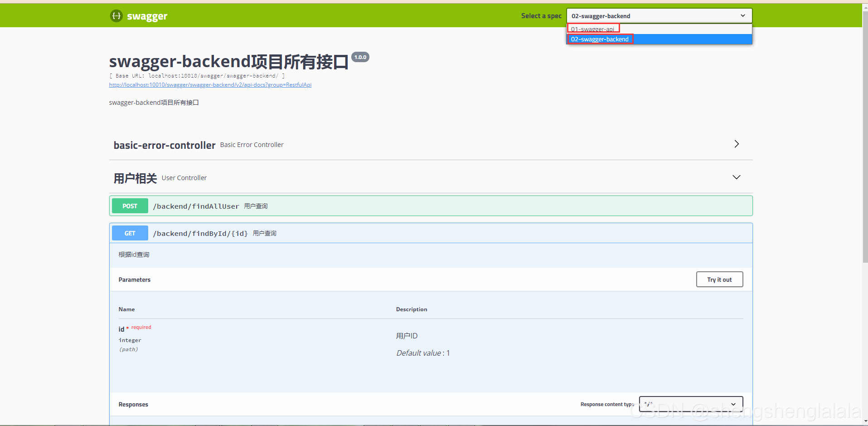The image size is (868, 426).
Task: Choose the 01-swagger-api spec option
Action: tap(659, 29)
